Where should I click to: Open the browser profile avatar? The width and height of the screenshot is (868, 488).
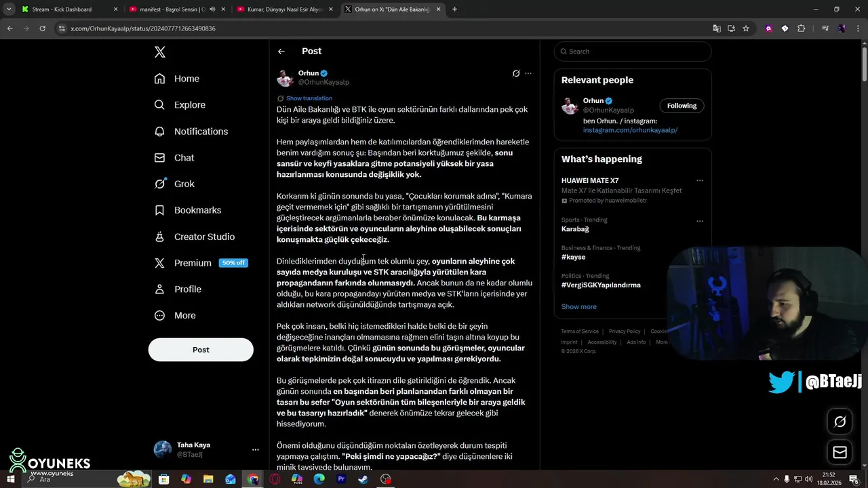click(x=842, y=28)
